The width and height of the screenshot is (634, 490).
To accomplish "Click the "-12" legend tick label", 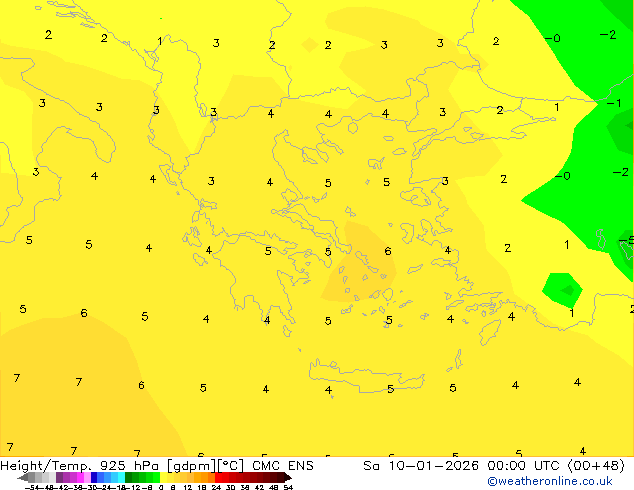I will pos(133,488).
